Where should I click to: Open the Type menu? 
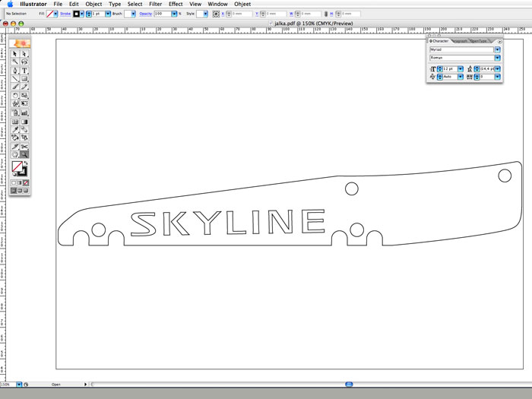coord(115,4)
